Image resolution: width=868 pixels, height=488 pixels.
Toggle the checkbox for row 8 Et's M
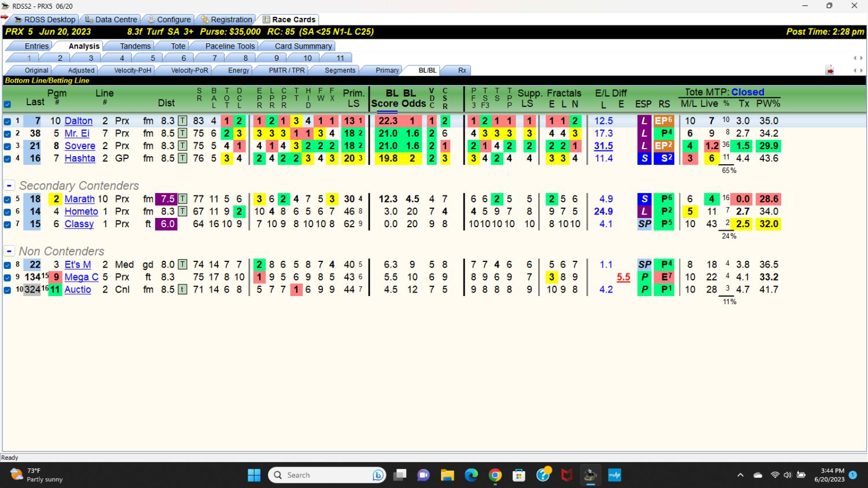[x=7, y=265]
